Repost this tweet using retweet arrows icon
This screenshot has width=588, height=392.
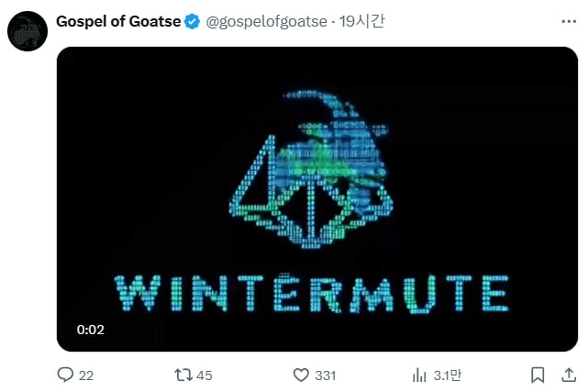click(183, 375)
